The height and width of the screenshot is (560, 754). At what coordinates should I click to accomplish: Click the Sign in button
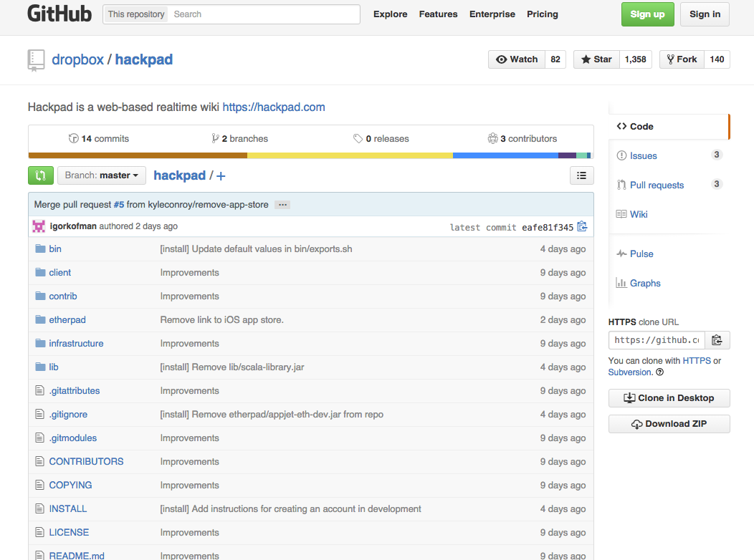(705, 14)
